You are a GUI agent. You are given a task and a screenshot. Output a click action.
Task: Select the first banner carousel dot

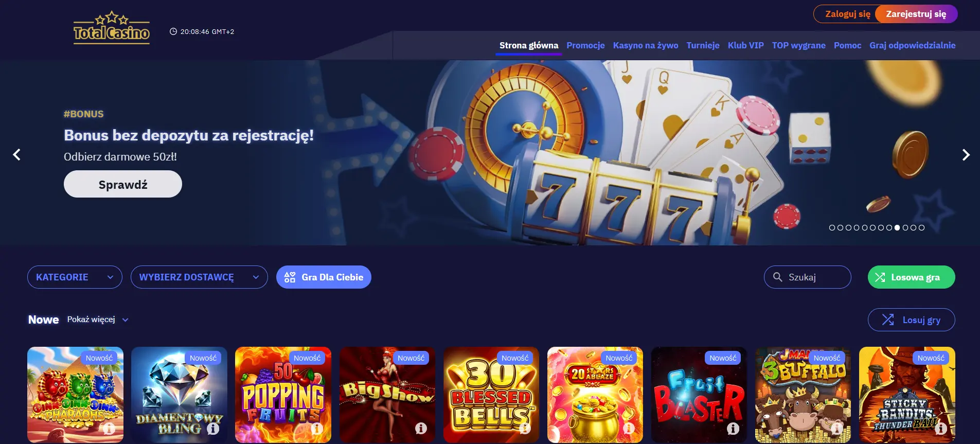tap(832, 227)
